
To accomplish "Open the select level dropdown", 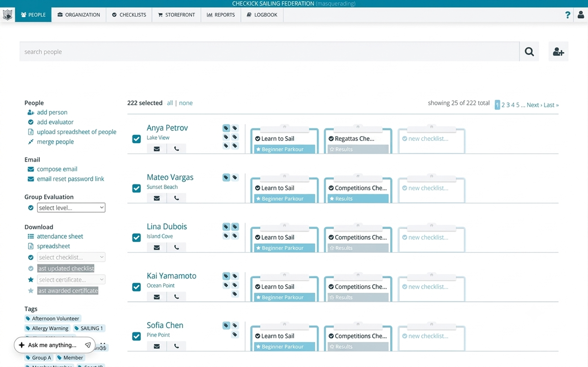I will click(x=71, y=207).
